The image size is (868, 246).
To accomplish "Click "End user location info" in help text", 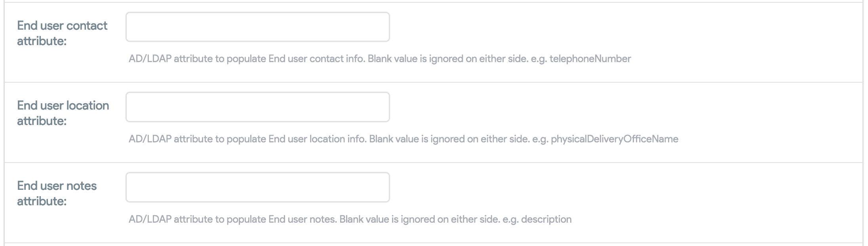I will tap(317, 139).
